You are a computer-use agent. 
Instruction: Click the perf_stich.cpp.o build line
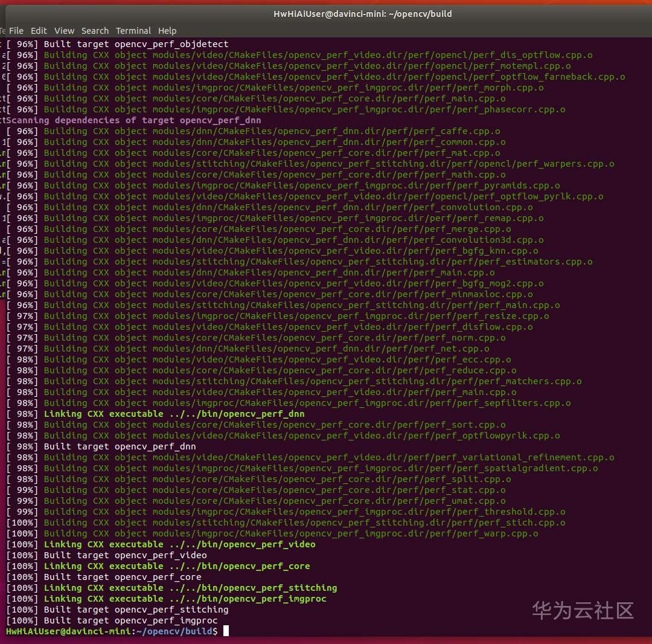[286, 523]
